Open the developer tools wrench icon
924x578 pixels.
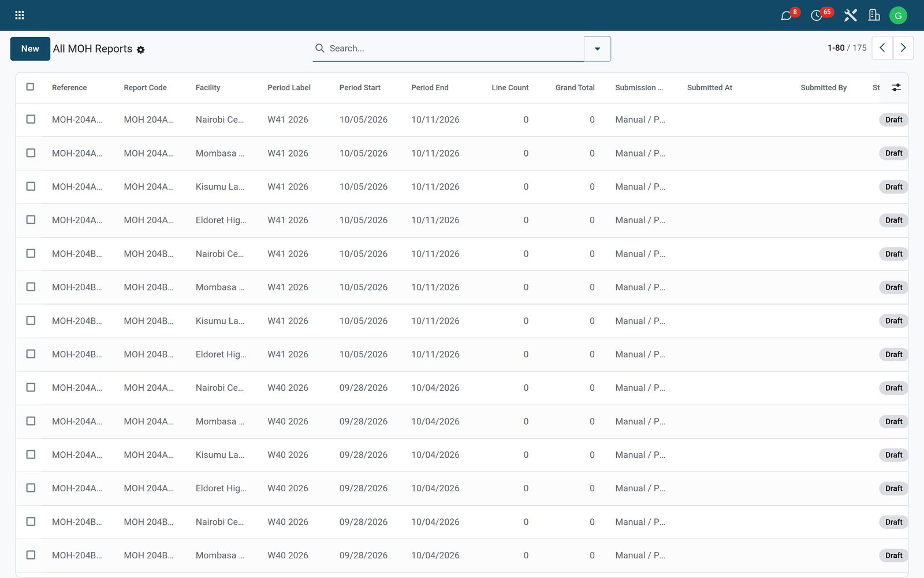point(850,16)
